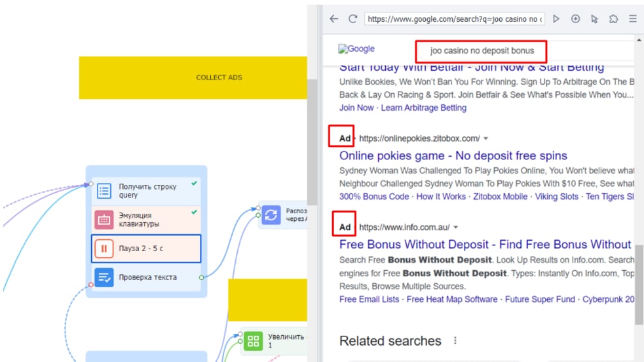Viewport: 644px width, 362px height.
Task: Open 'Online pokies game - No deposit free spins' link
Action: [453, 155]
